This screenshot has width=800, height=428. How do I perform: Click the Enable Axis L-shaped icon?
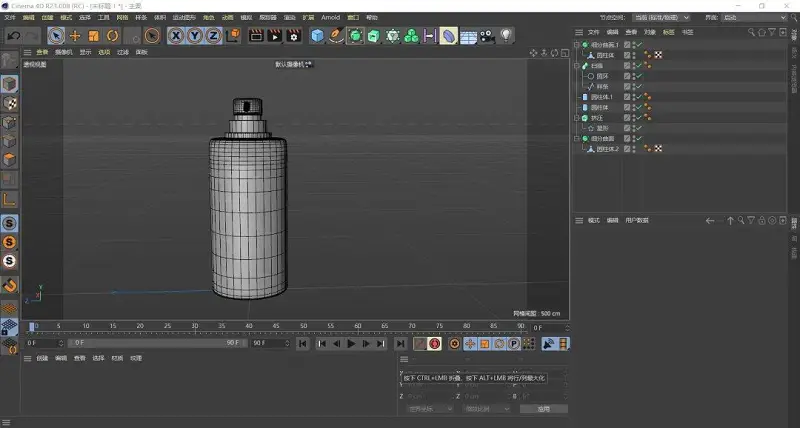click(x=10, y=199)
